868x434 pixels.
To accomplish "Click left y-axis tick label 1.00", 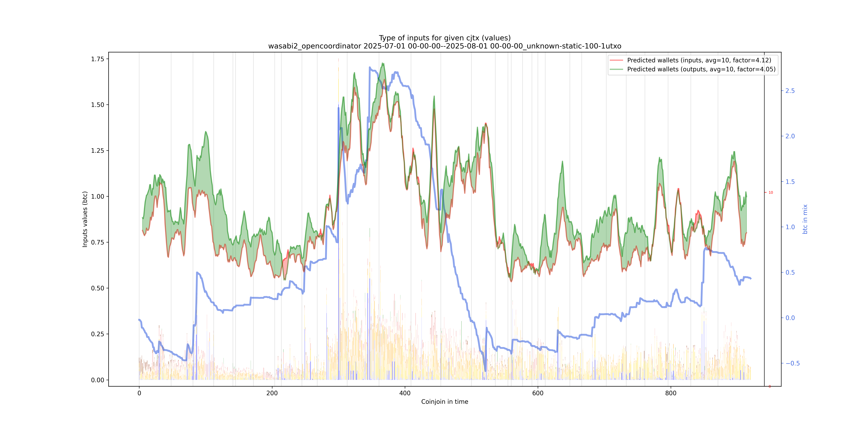I will (97, 196).
